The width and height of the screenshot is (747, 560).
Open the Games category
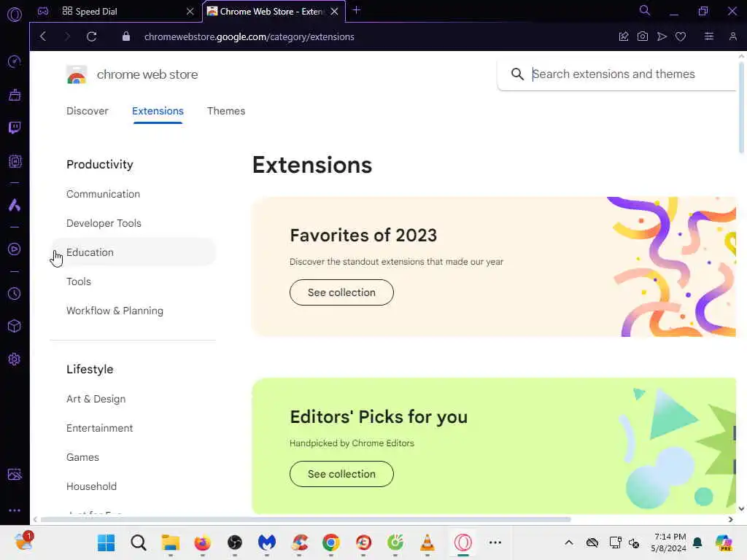pyautogui.click(x=83, y=457)
